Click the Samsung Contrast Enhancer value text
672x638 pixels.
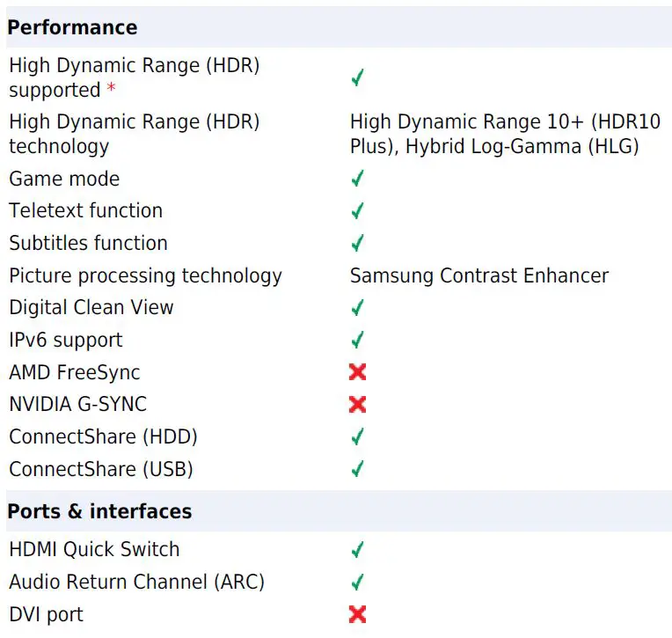(x=478, y=275)
